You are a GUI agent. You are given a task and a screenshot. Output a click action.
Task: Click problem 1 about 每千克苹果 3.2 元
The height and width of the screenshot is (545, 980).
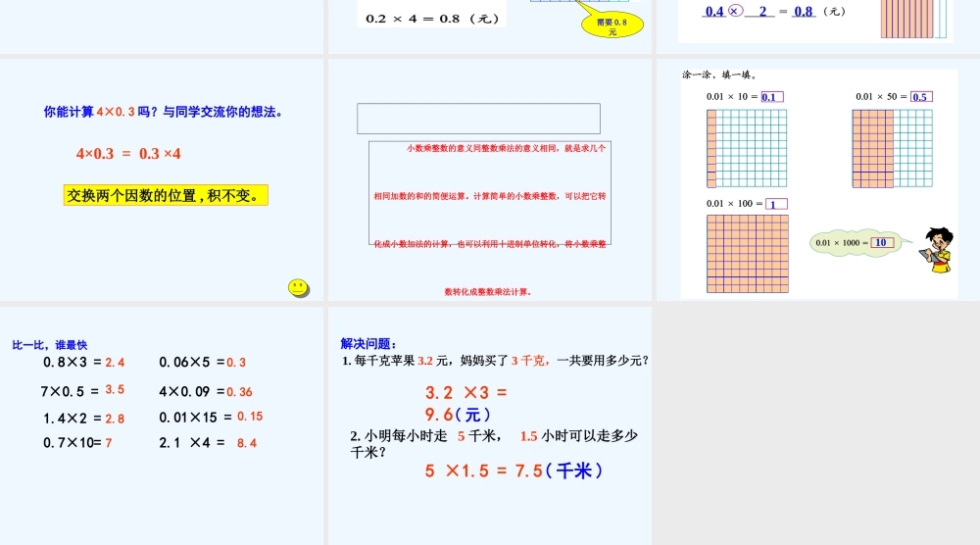pos(496,361)
